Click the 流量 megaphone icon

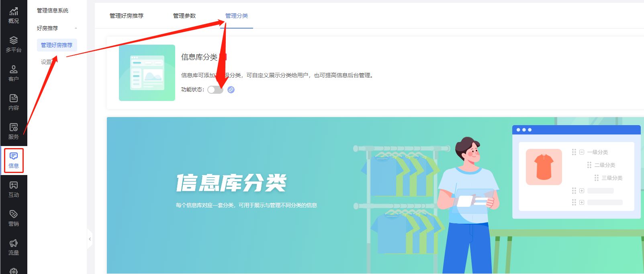(14, 243)
